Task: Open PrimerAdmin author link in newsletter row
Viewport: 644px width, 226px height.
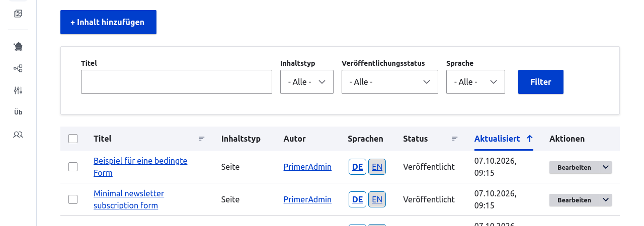Action: (307, 199)
